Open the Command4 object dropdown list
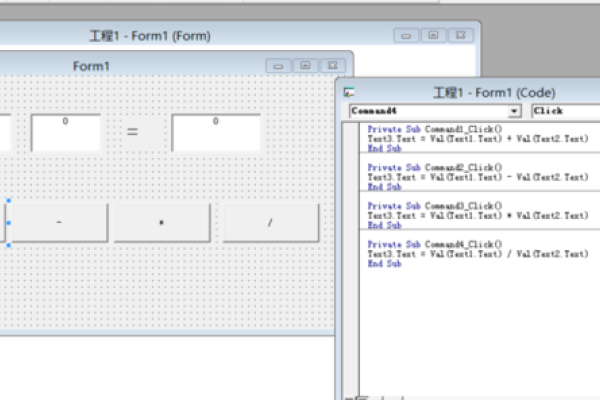Image resolution: width=600 pixels, height=400 pixels. [514, 110]
